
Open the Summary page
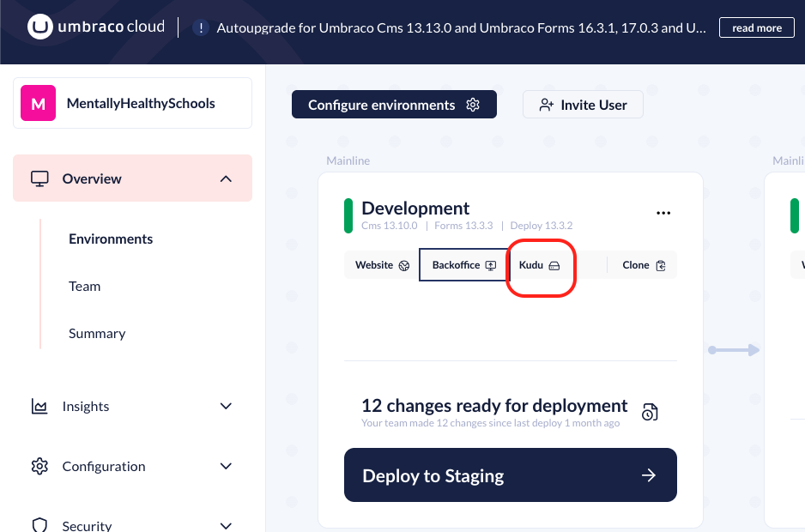(97, 334)
